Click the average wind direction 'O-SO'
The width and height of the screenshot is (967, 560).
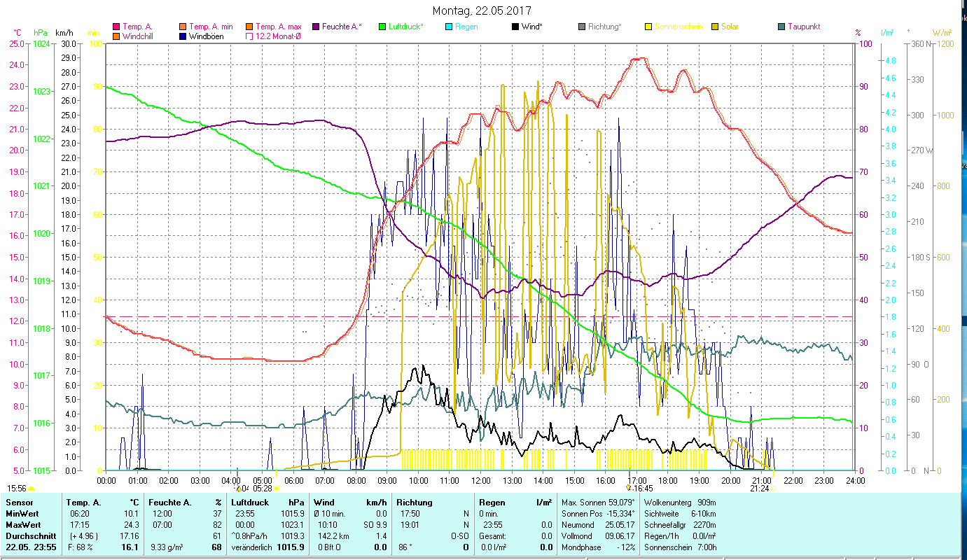click(x=459, y=535)
